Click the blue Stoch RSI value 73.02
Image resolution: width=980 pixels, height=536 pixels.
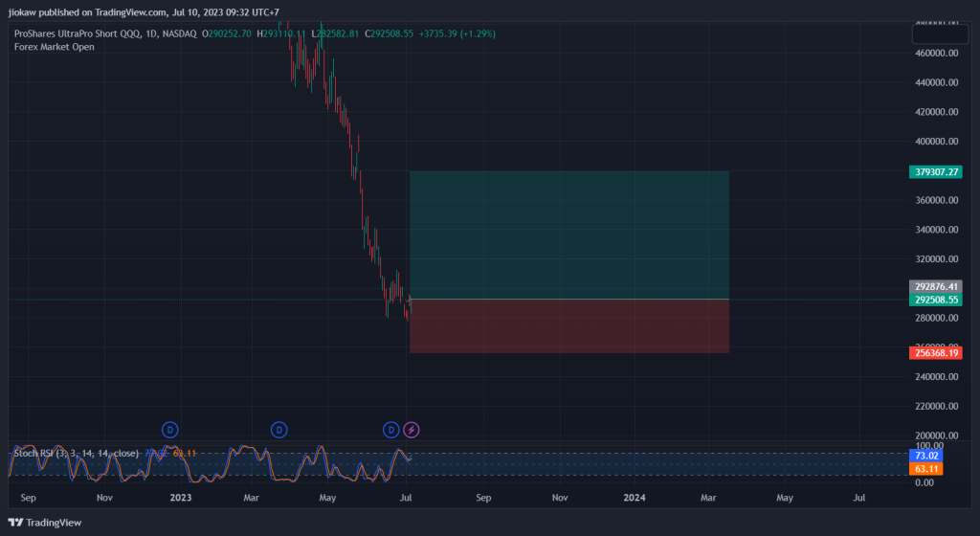pyautogui.click(x=926, y=456)
